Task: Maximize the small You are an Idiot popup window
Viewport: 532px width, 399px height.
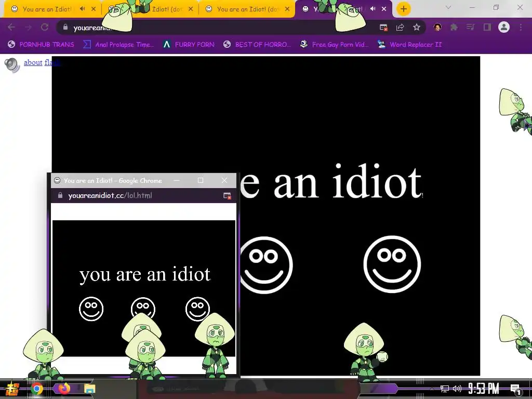Action: tap(201, 180)
